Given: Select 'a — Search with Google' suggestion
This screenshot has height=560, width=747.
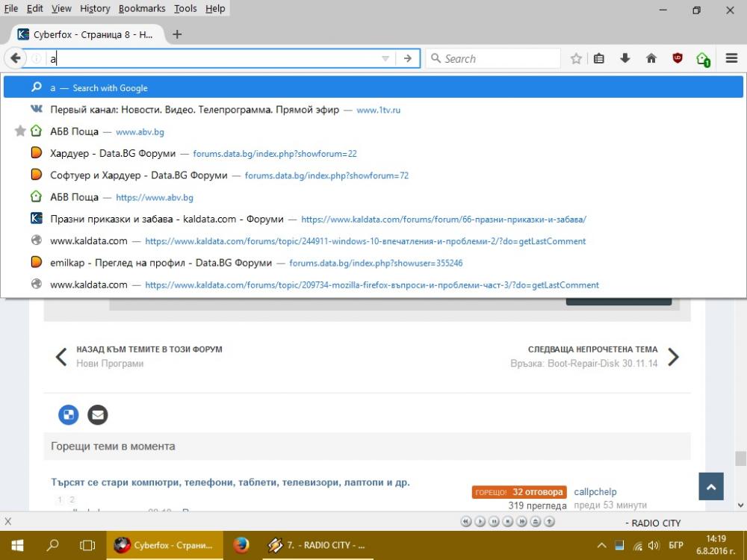Looking at the screenshot, I should point(373,87).
